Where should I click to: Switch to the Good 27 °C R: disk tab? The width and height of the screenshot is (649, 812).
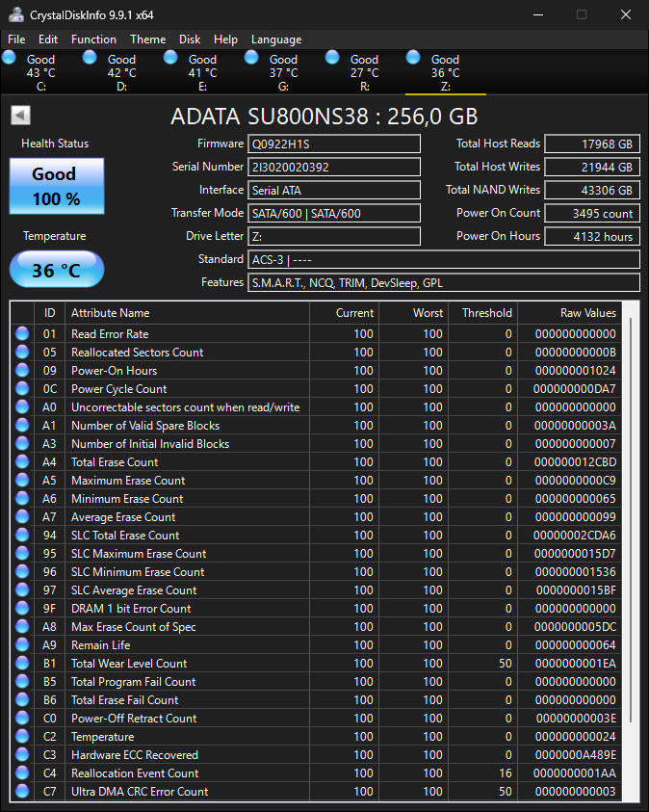point(364,72)
